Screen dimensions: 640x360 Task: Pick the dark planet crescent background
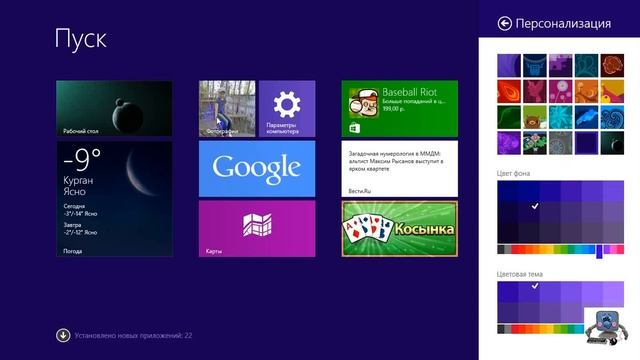[612, 143]
